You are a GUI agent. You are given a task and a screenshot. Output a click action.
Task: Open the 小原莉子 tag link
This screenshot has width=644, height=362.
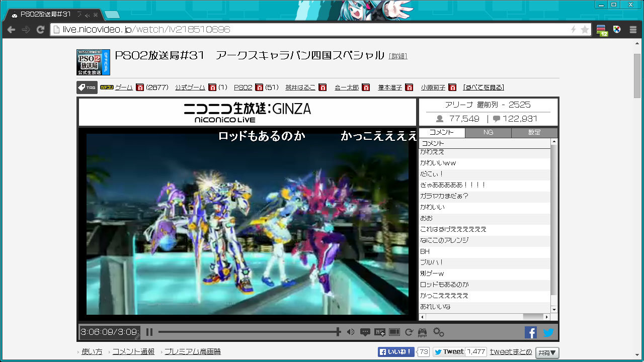(x=433, y=87)
